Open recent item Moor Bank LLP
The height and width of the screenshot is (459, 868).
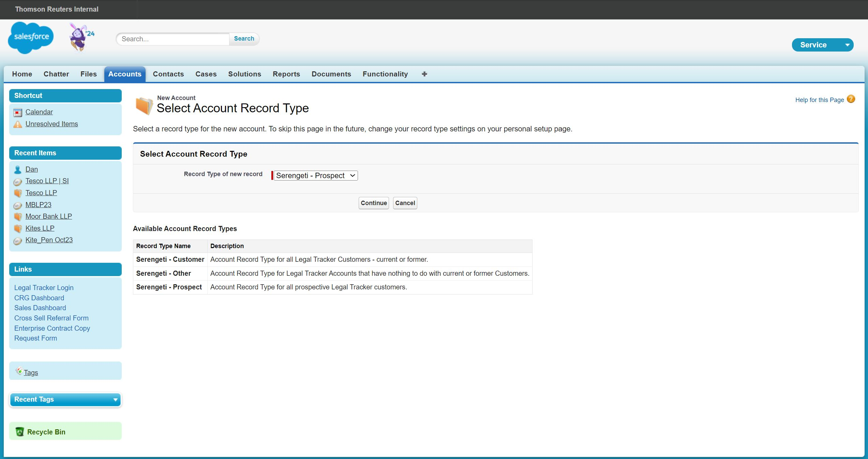coord(49,216)
